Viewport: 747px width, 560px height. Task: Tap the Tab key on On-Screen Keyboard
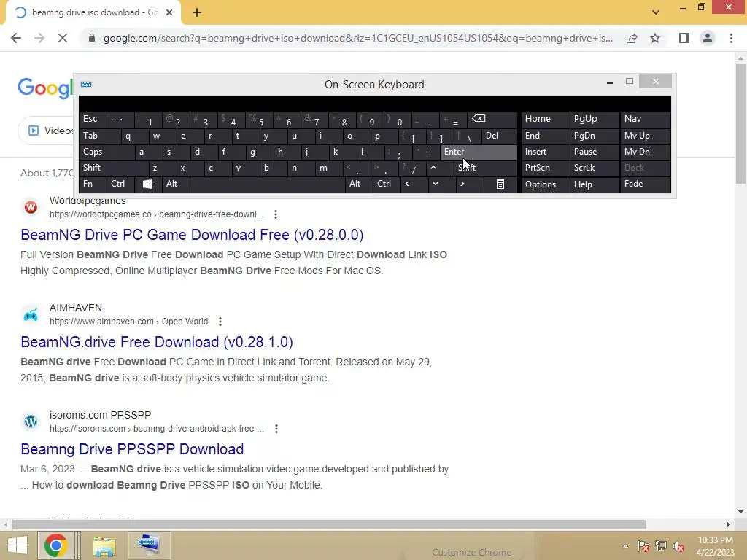[99, 136]
